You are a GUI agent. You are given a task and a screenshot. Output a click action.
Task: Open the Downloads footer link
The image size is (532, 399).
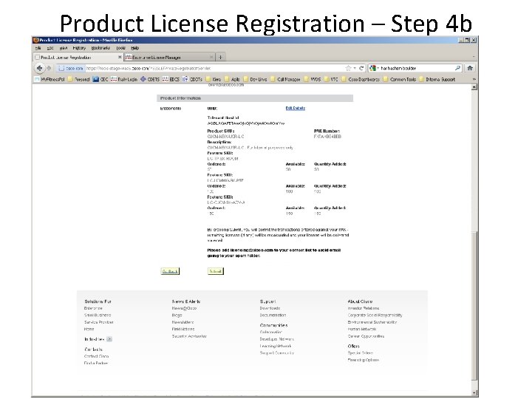coord(270,308)
